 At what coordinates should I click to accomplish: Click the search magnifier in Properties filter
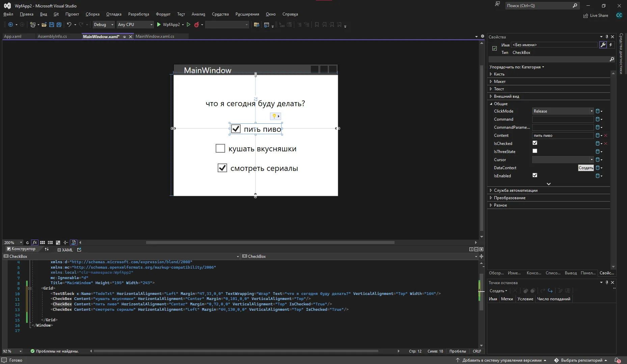coord(611,59)
